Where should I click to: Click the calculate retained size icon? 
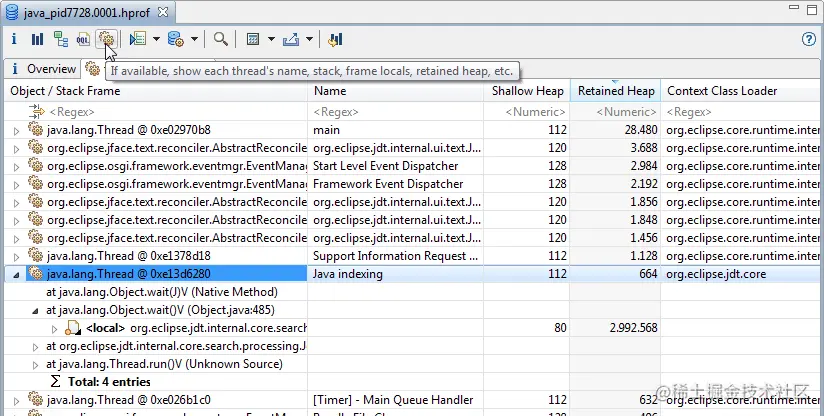click(253, 39)
